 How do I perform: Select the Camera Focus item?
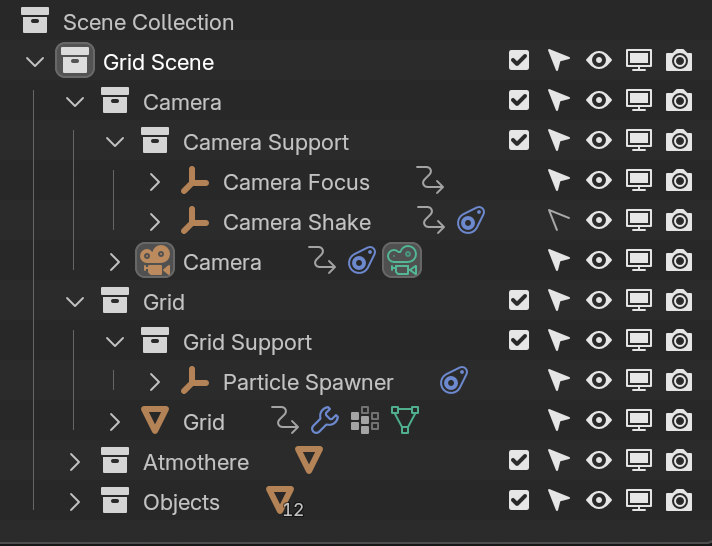pos(296,182)
